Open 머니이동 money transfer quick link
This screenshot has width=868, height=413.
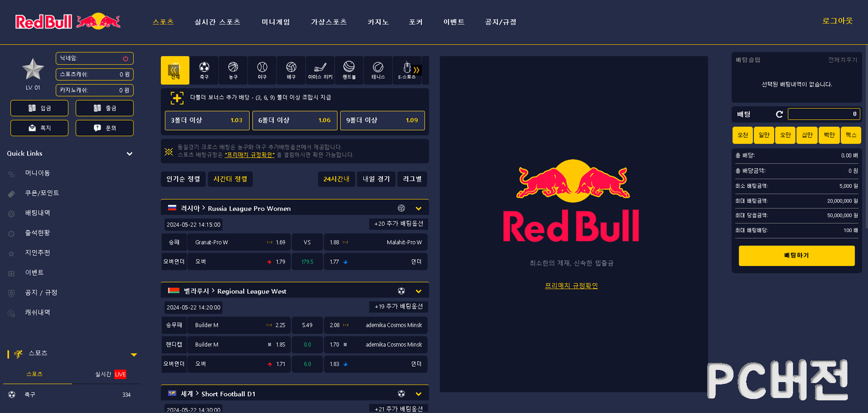click(x=37, y=173)
